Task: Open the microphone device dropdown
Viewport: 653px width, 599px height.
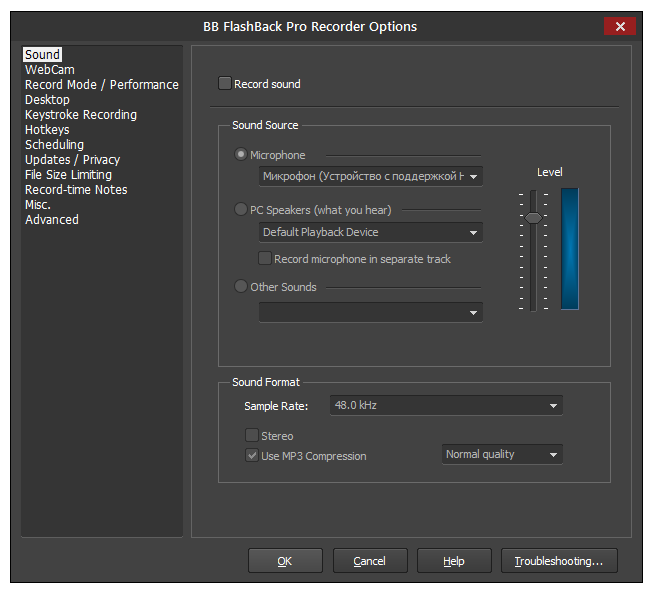Action: pos(370,177)
